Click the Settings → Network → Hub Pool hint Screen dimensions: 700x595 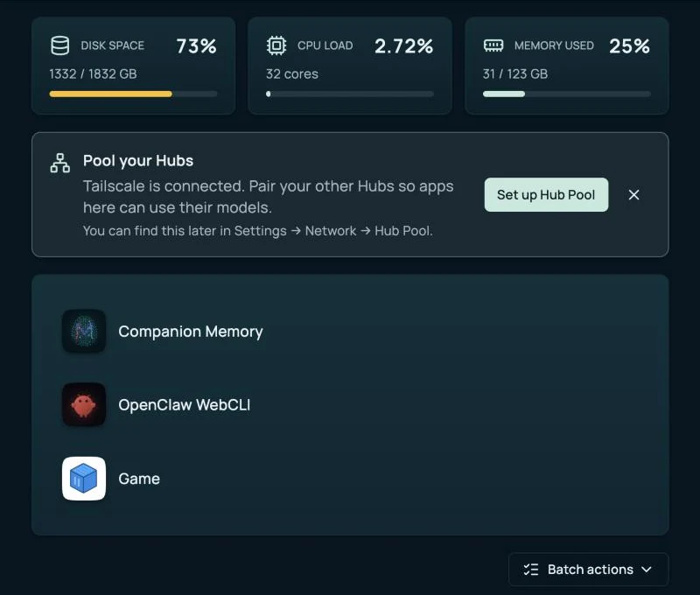click(x=257, y=231)
